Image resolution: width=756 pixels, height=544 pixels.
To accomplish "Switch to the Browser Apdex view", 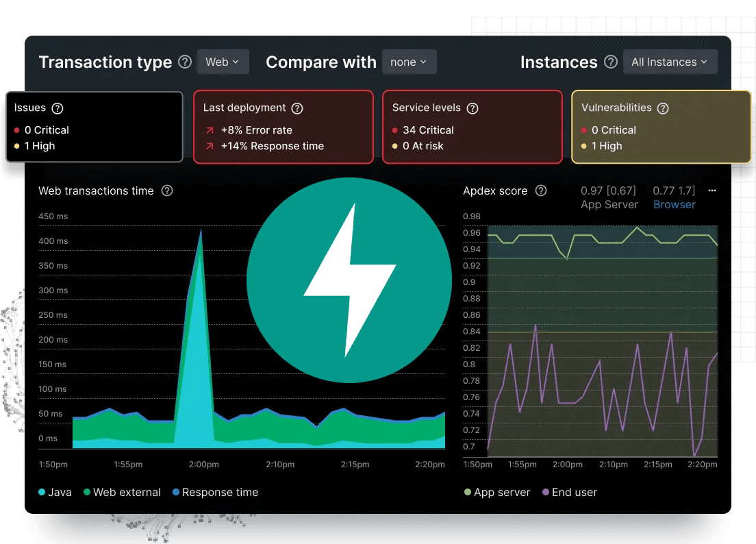I will pos(674,204).
